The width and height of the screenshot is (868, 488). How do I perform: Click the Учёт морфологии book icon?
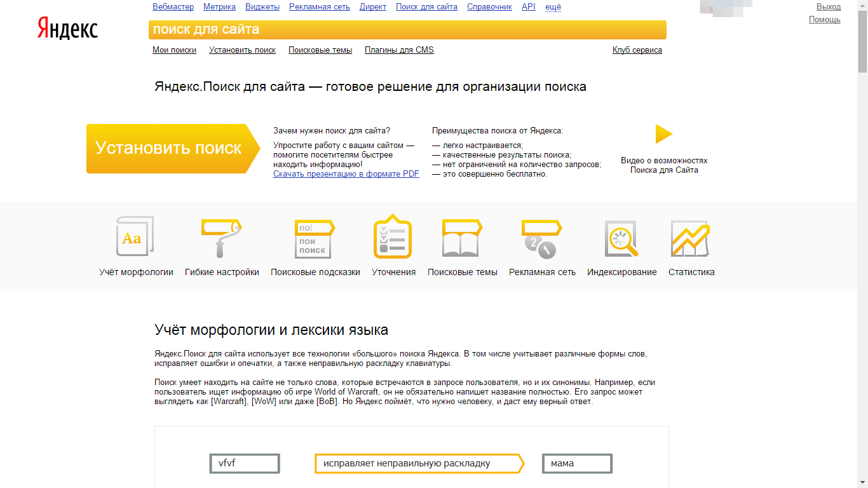coord(135,236)
